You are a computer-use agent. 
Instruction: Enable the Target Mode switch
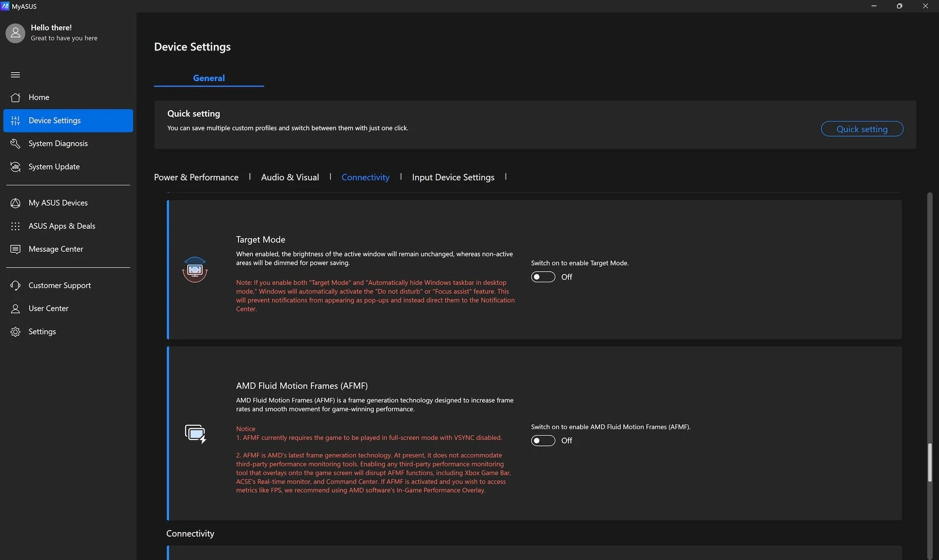[543, 277]
